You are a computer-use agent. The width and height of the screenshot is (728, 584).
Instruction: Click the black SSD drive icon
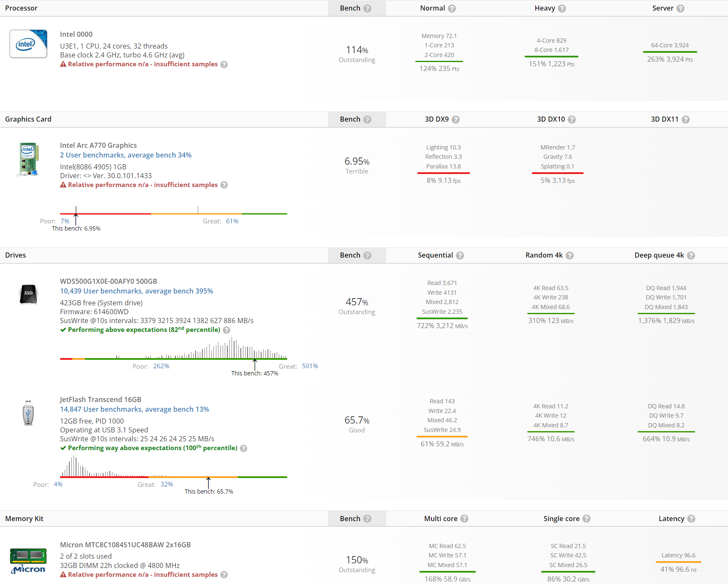(28, 294)
